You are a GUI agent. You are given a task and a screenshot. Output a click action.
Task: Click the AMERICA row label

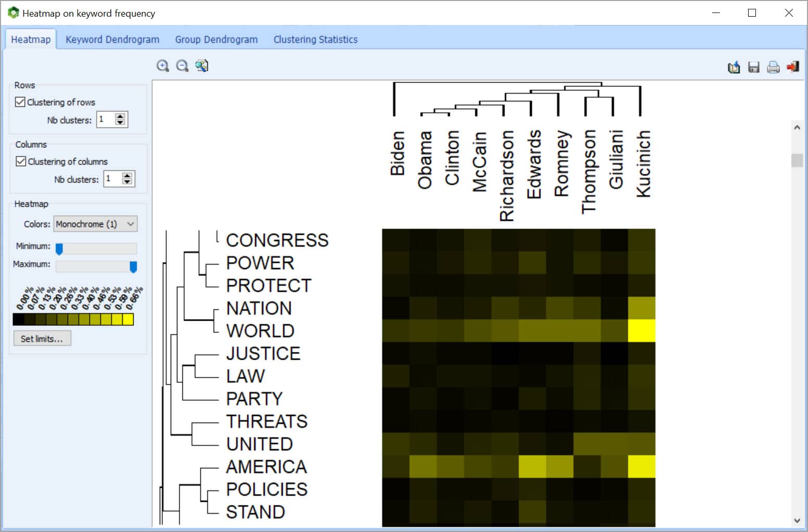[x=267, y=466]
